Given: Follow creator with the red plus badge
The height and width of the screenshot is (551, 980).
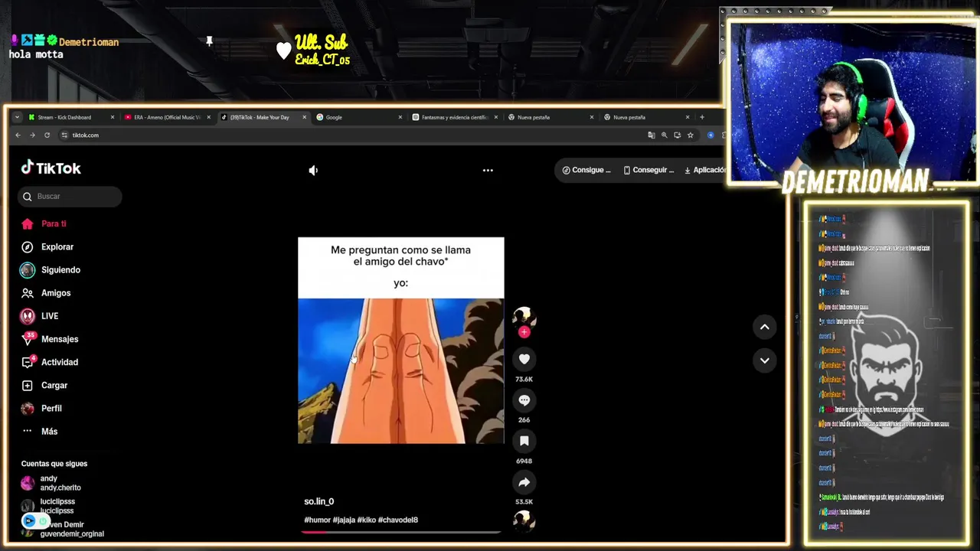Looking at the screenshot, I should pyautogui.click(x=524, y=332).
